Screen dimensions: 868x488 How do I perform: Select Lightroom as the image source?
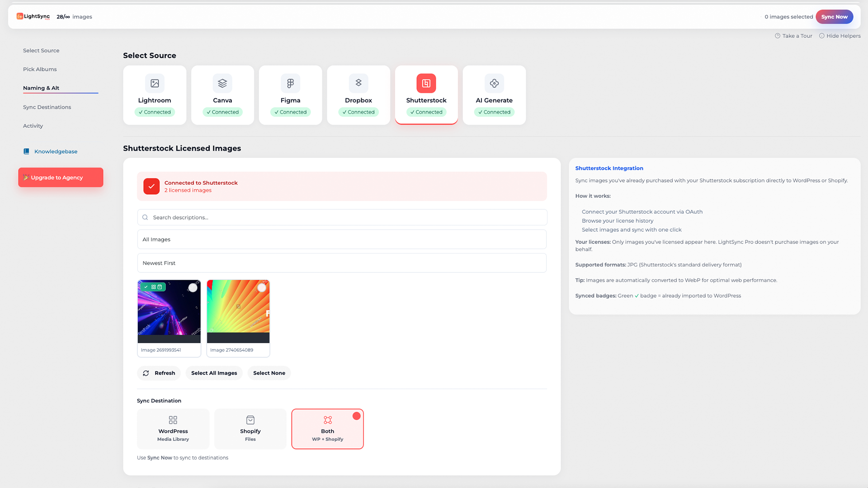tap(155, 83)
